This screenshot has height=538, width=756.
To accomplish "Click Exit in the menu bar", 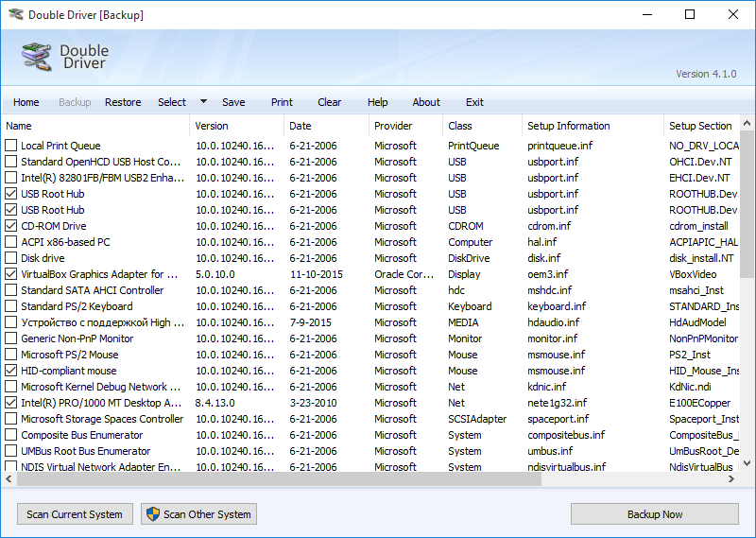I will [474, 102].
